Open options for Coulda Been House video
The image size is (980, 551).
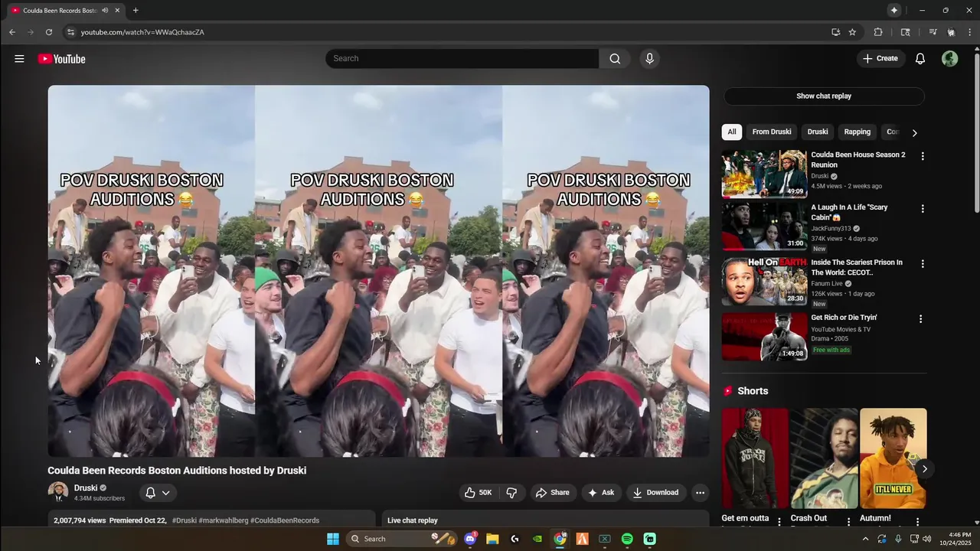point(923,156)
